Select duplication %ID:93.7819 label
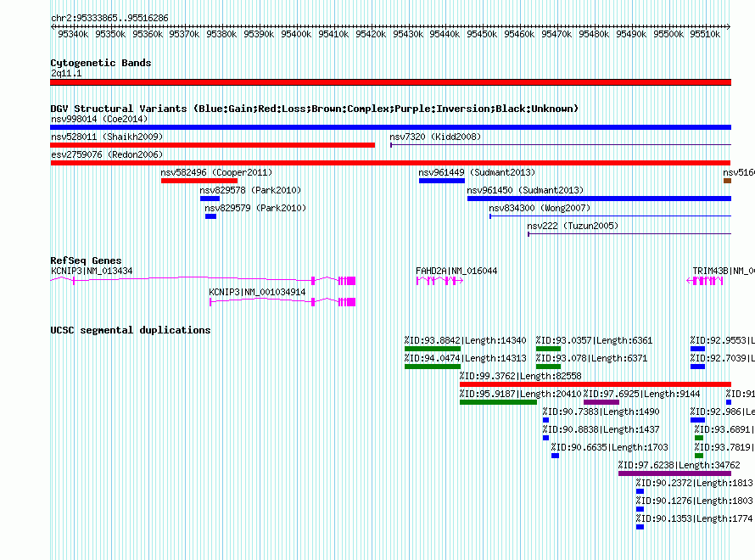755x560 pixels. pos(724,447)
